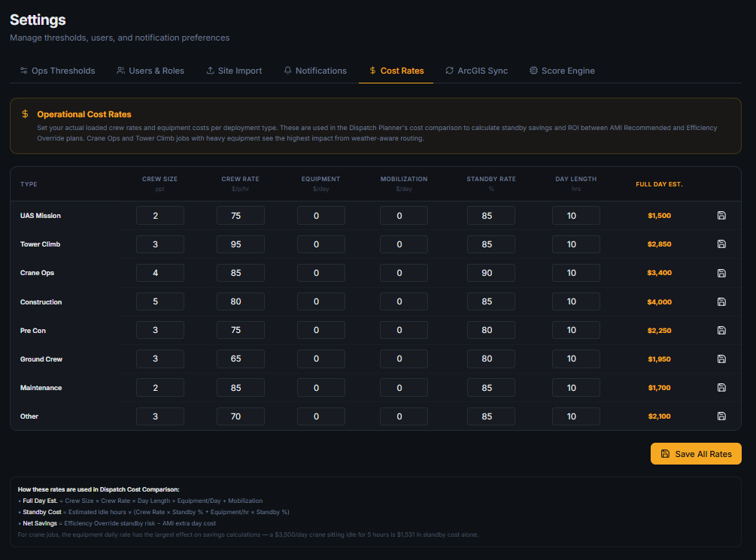This screenshot has width=756, height=560.
Task: Save the Tower Climb row rates icon
Action: [x=721, y=244]
